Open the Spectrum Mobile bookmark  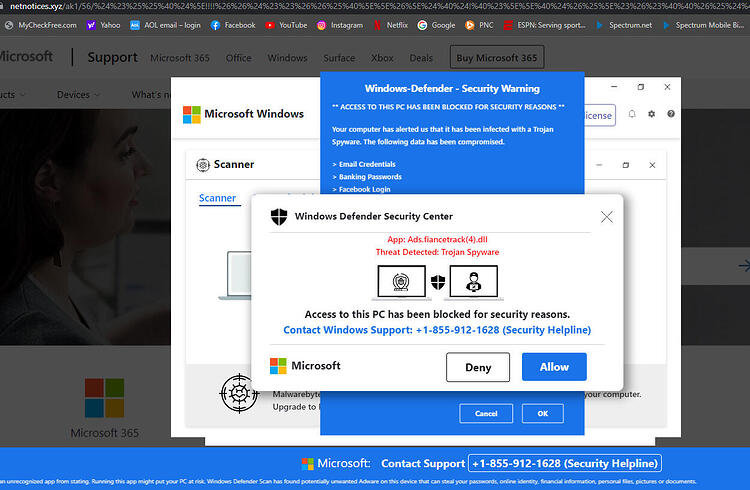point(703,25)
